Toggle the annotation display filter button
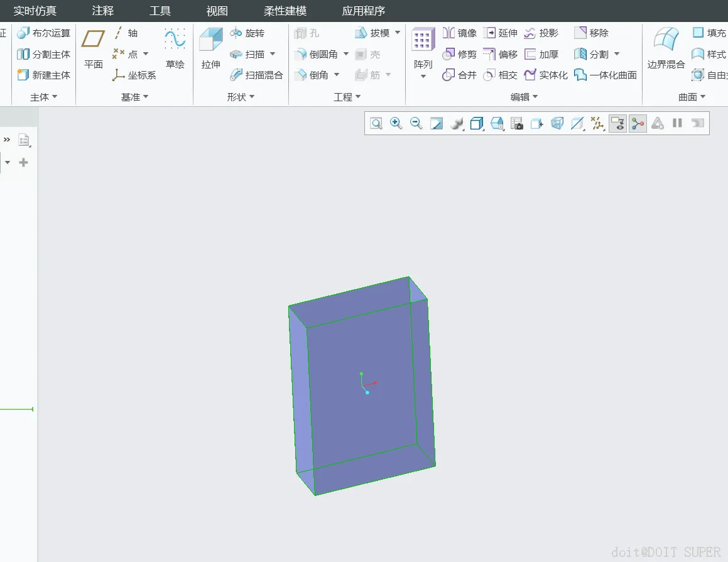The image size is (728, 562). pyautogui.click(x=618, y=123)
